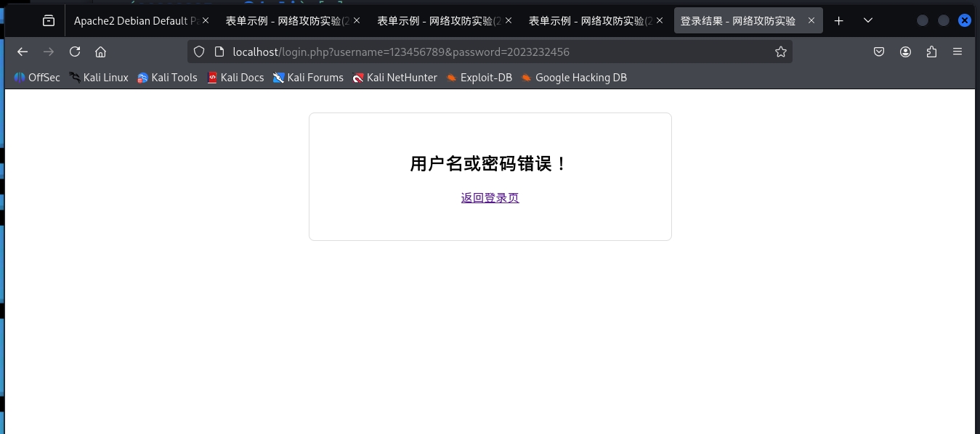Open a new tab with the plus button
The width and height of the screenshot is (980, 434).
(838, 20)
